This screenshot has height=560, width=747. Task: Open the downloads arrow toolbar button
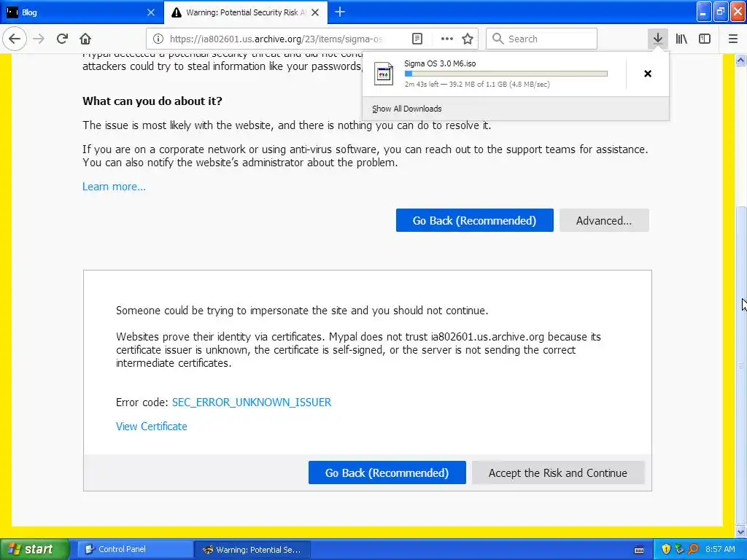click(x=658, y=39)
